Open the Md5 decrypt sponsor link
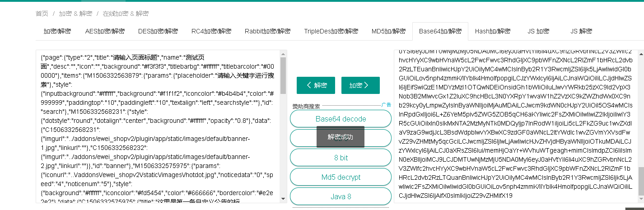Screen dimensions: 644x210 (341, 177)
